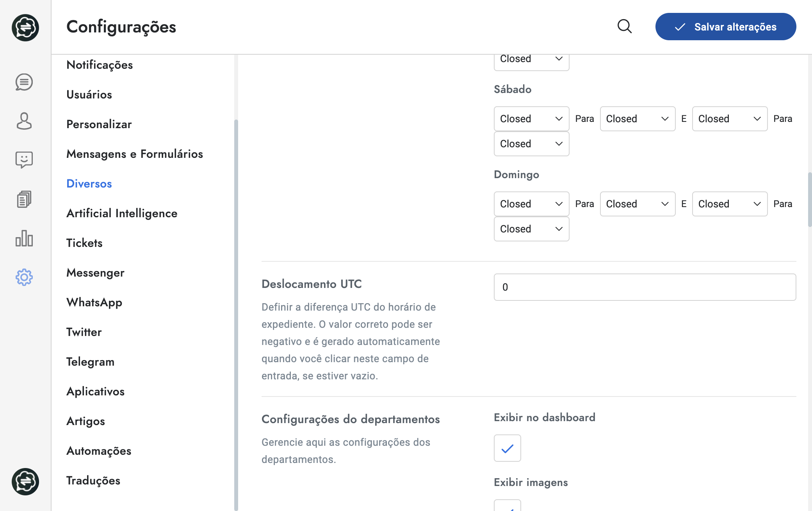
Task: Toggle the Exibir imagens checkbox
Action: coord(507,505)
